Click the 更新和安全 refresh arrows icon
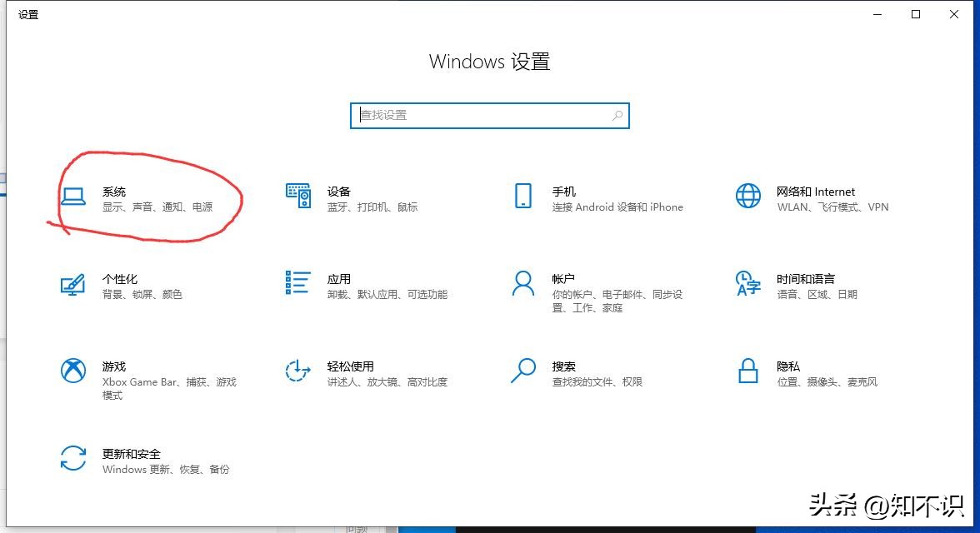The height and width of the screenshot is (533, 980). 72,458
